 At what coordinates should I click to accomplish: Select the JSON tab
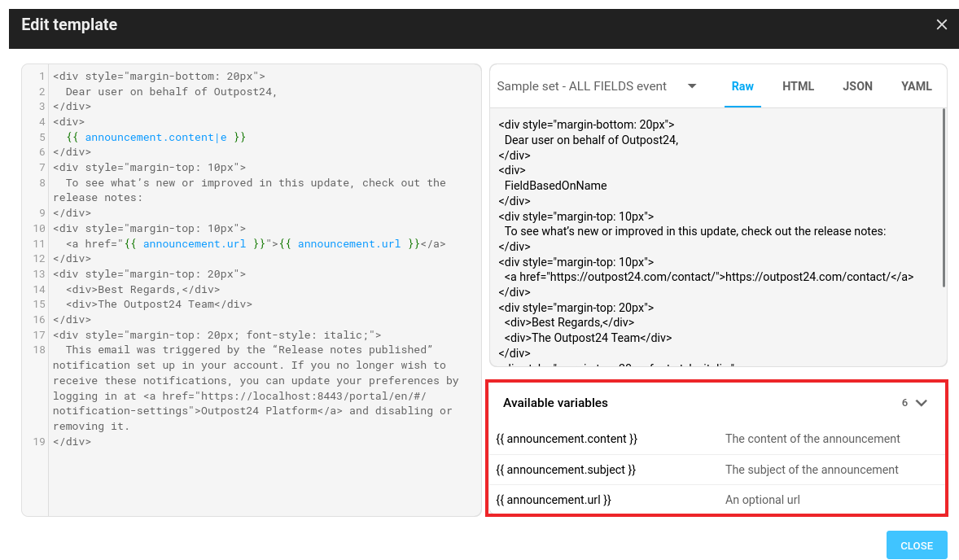point(857,86)
